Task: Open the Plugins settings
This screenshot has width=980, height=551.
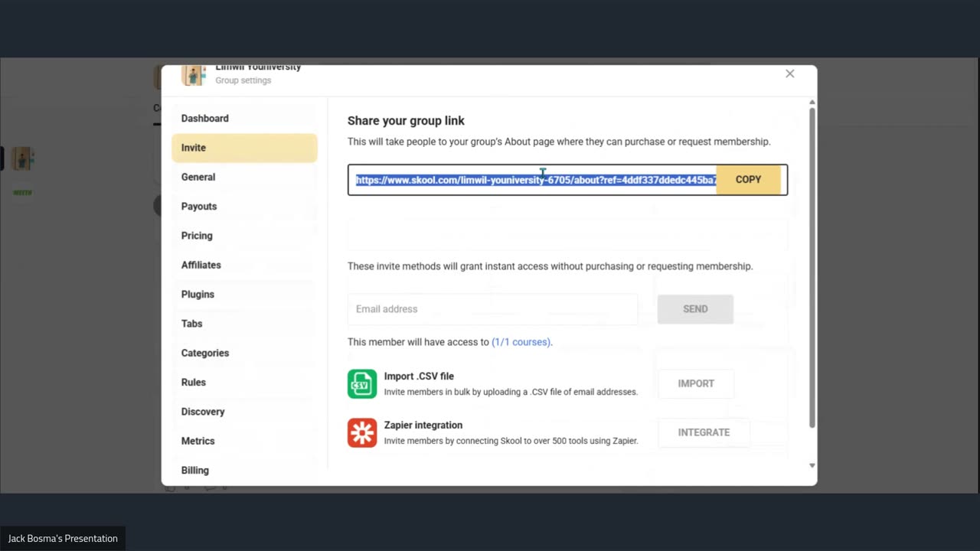Action: point(244,295)
